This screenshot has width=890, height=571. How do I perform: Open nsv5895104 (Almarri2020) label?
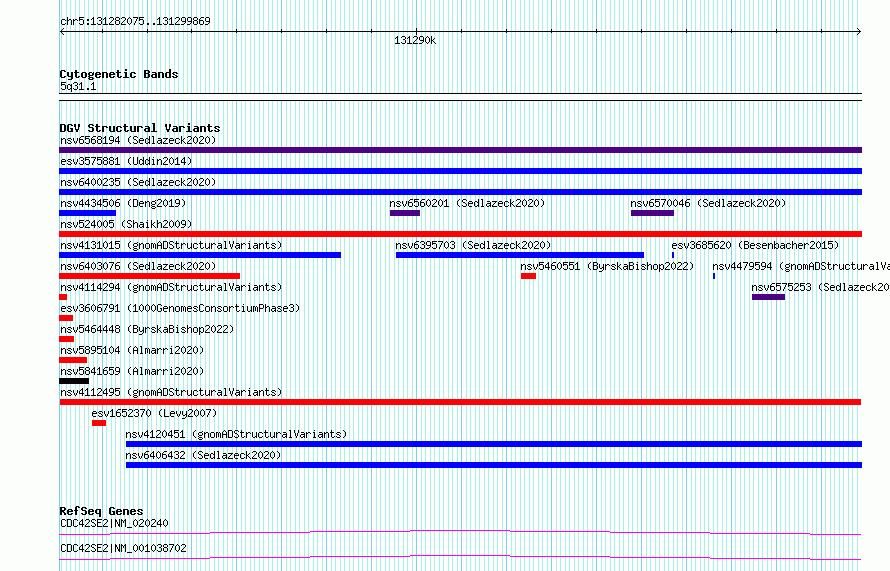click(x=132, y=350)
